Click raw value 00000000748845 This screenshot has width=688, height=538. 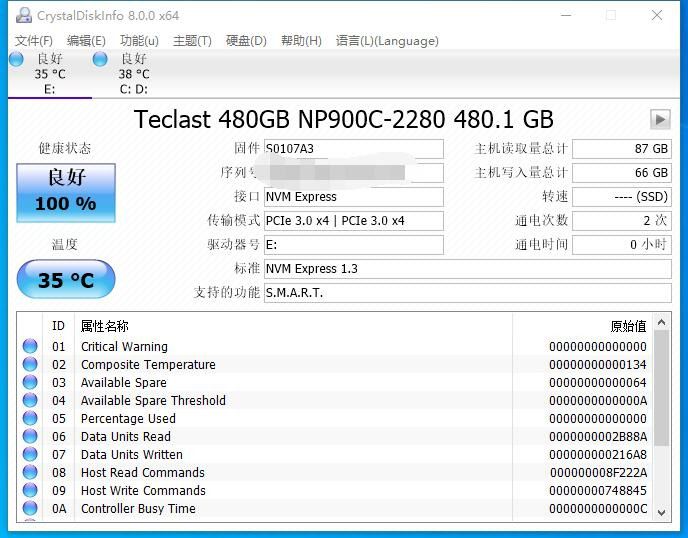click(x=598, y=491)
